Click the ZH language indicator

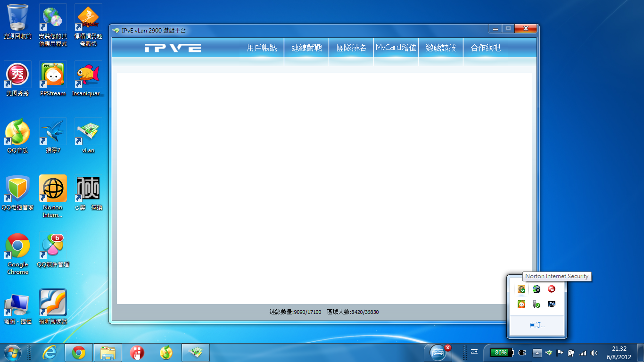click(x=474, y=352)
